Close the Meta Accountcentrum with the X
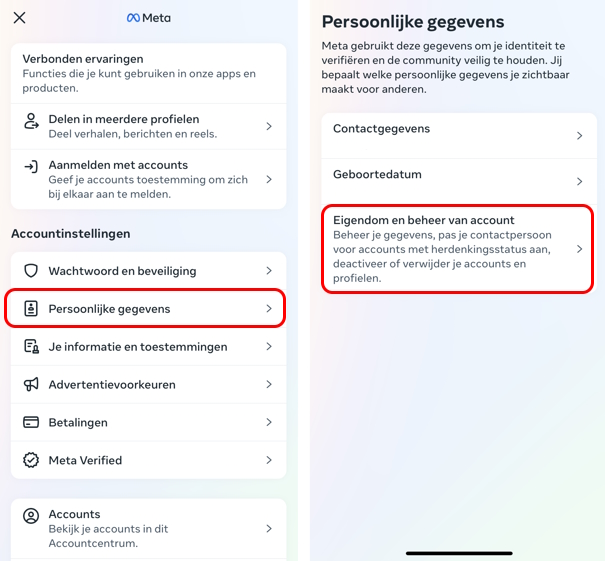 point(19,17)
